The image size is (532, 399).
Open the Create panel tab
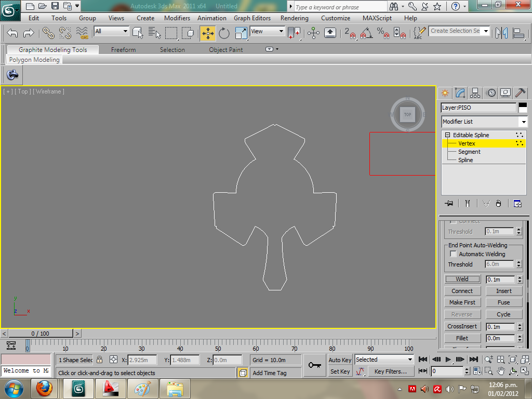445,92
